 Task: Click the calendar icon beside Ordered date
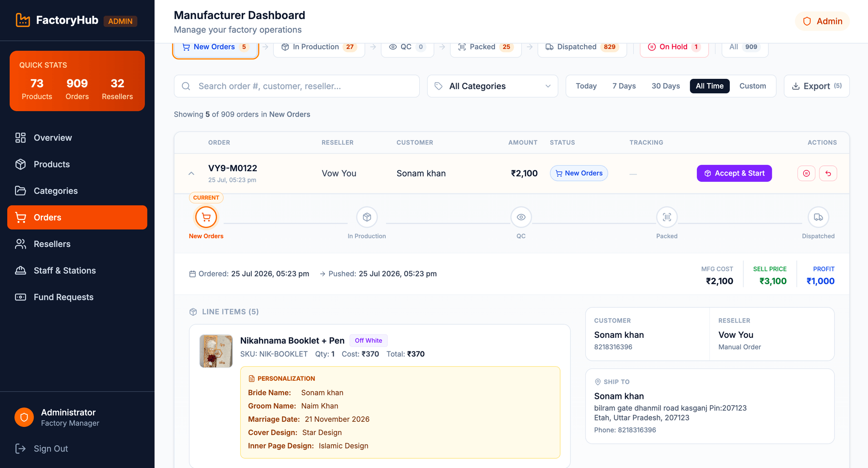coord(192,274)
